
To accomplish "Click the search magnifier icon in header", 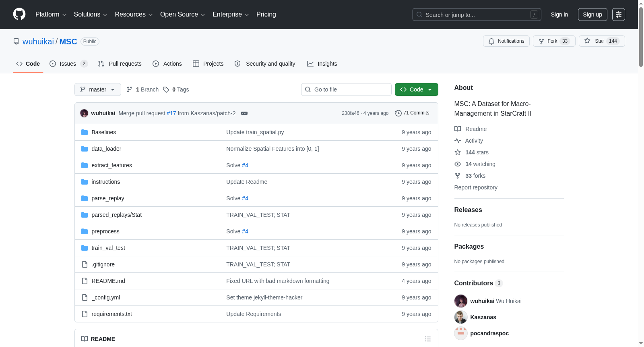I will 419,15.
